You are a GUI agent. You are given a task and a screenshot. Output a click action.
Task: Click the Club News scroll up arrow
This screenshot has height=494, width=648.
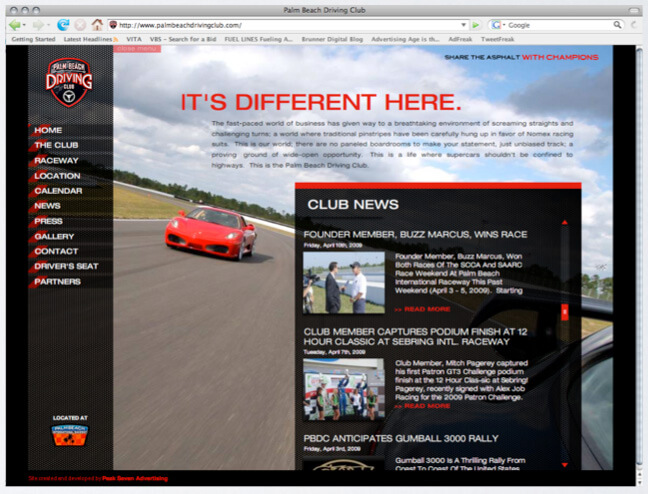point(565,222)
